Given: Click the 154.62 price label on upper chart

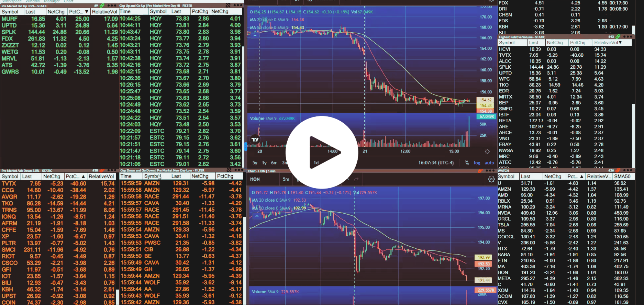Looking at the screenshot, I should click(485, 100).
